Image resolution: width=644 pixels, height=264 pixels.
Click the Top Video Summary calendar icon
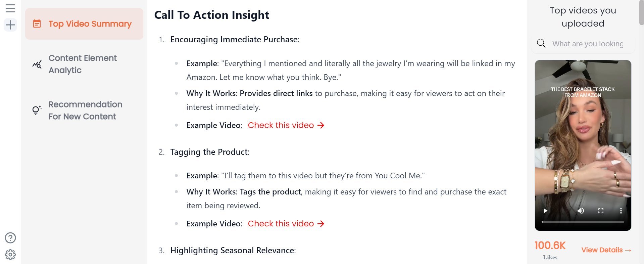37,24
